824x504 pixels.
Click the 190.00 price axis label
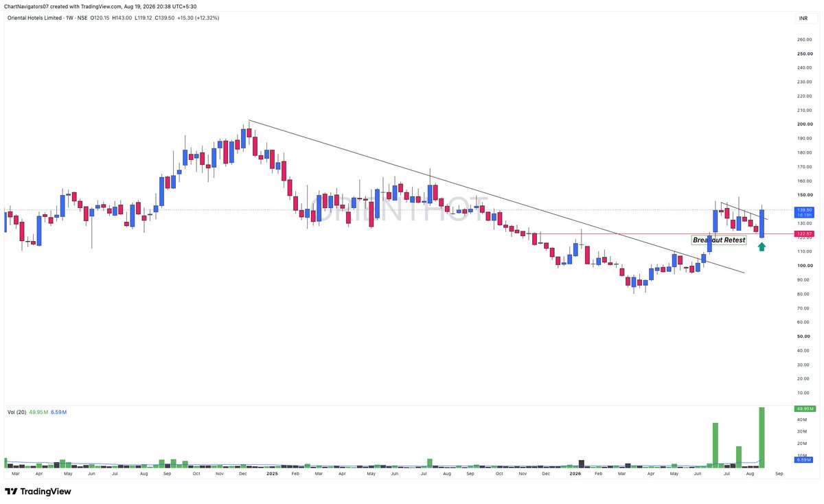point(805,138)
